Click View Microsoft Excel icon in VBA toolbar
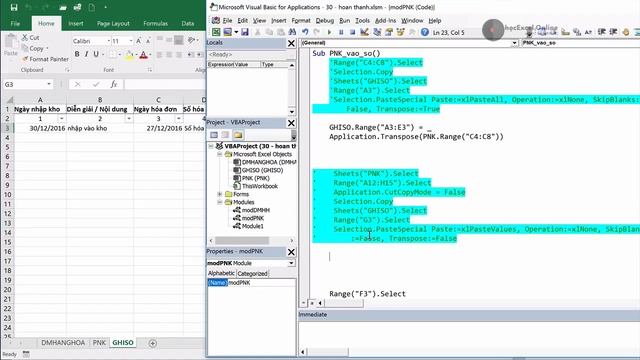The width and height of the screenshot is (640, 360). [216, 32]
